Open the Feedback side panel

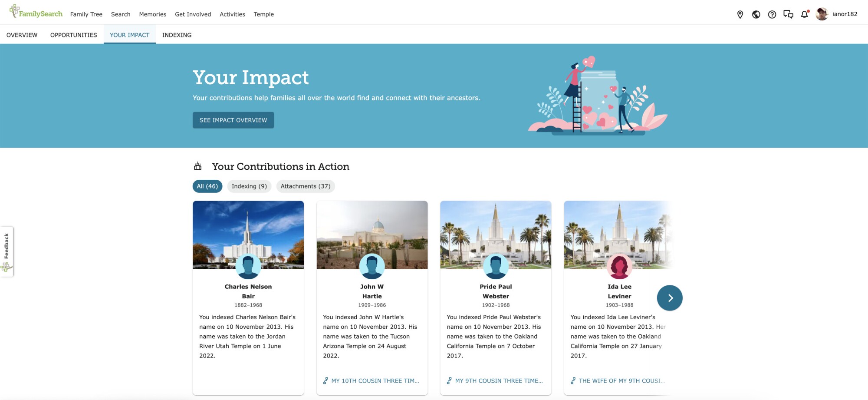tap(7, 251)
